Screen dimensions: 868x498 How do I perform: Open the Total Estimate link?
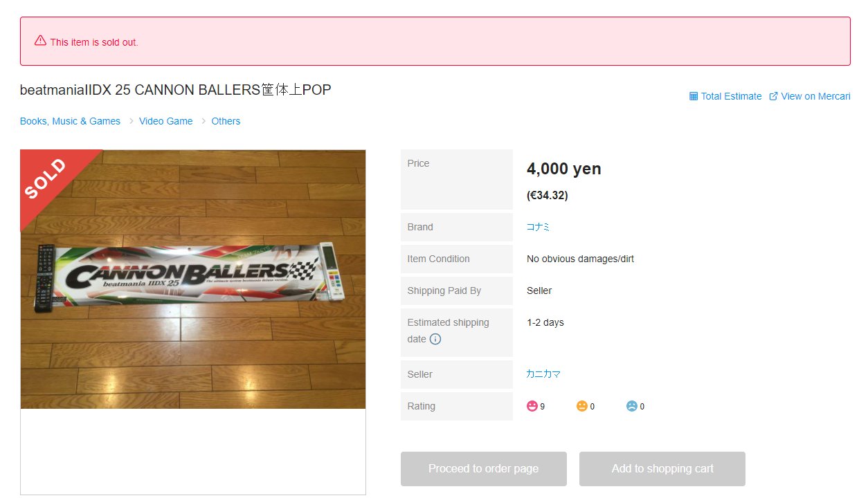click(x=725, y=96)
